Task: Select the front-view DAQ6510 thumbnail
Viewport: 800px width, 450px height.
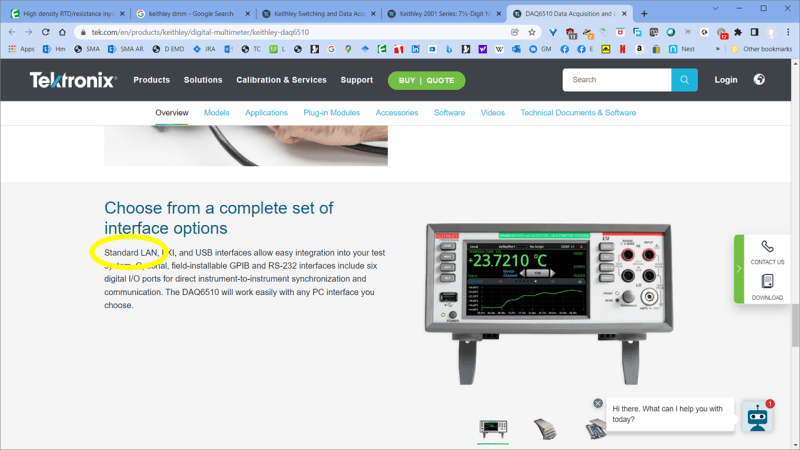Action: pos(493,429)
